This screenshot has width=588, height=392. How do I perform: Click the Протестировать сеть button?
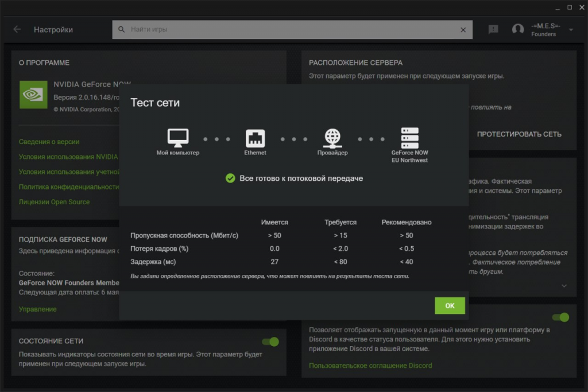click(519, 134)
